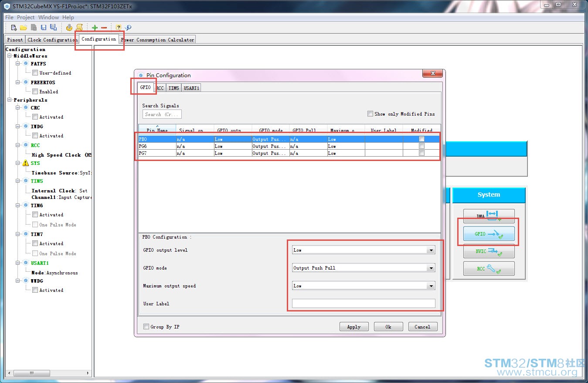Click the IWDG peripheral icon

[x=26, y=127]
